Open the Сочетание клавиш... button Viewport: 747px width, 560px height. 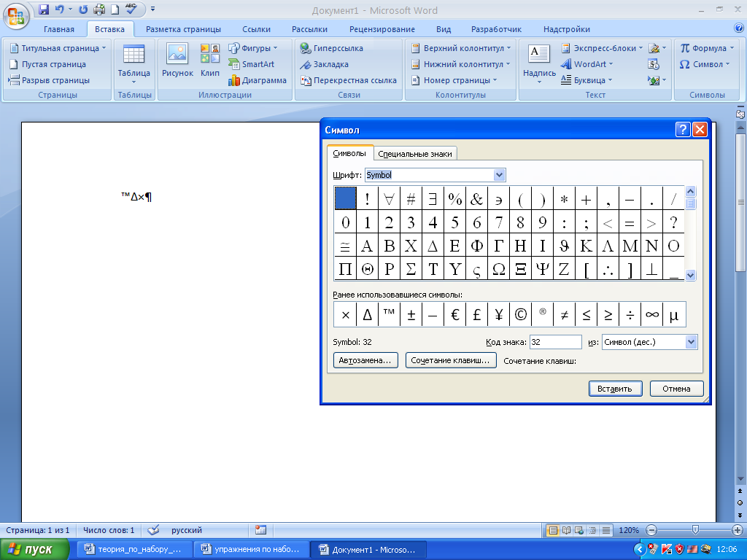pyautogui.click(x=450, y=360)
